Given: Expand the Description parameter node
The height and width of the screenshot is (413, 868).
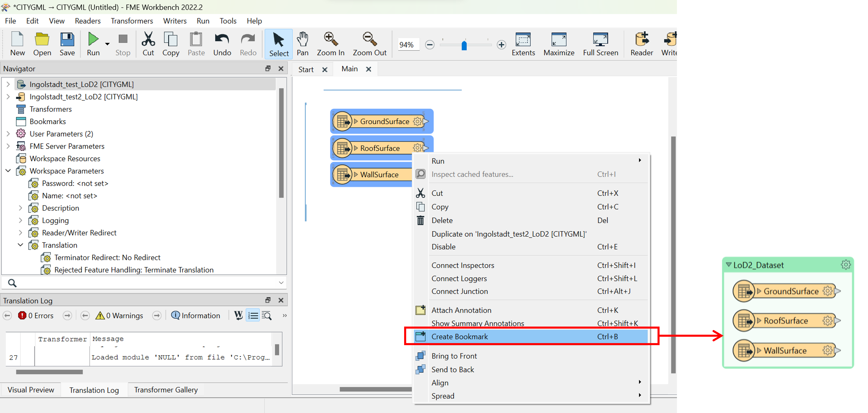Looking at the screenshot, I should [21, 208].
